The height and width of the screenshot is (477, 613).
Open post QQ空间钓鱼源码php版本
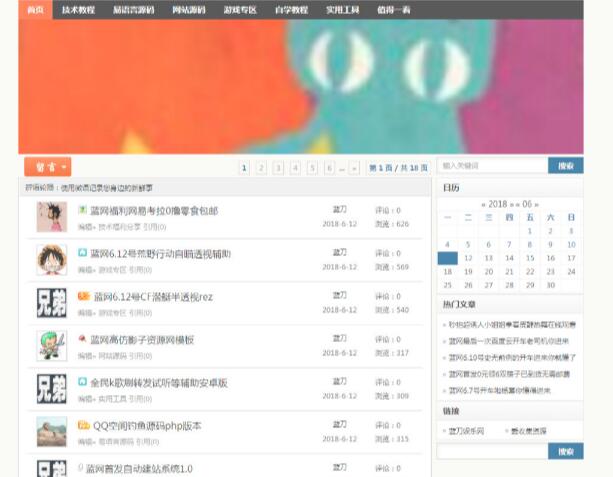147,426
